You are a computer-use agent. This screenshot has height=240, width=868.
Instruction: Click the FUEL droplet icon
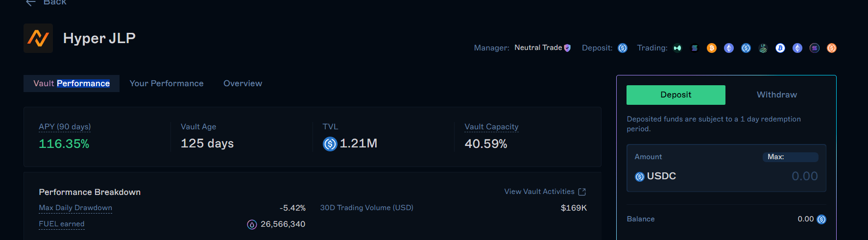point(252,224)
